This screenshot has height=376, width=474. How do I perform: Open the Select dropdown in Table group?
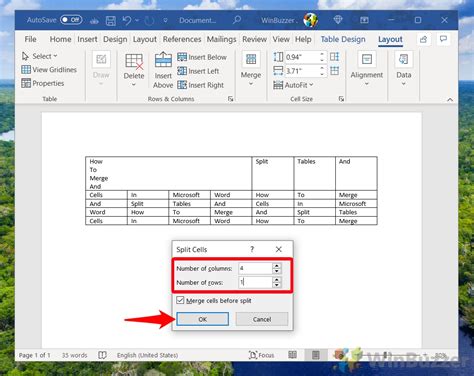(x=39, y=56)
